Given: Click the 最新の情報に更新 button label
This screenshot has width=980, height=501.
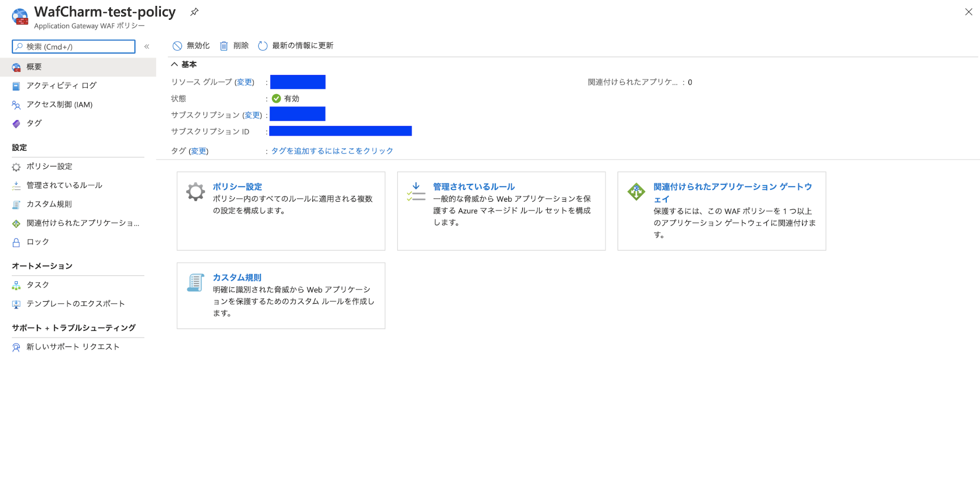Looking at the screenshot, I should click(302, 46).
